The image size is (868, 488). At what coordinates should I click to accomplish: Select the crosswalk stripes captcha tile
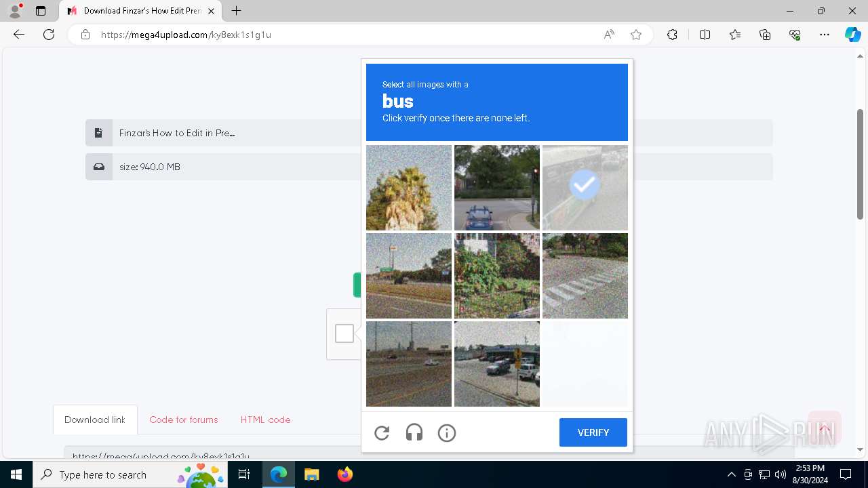click(585, 276)
